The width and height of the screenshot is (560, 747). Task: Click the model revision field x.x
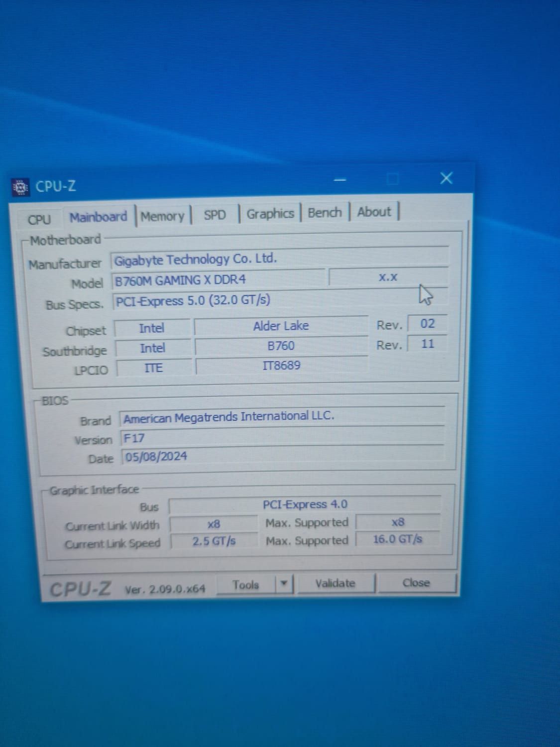pyautogui.click(x=388, y=277)
